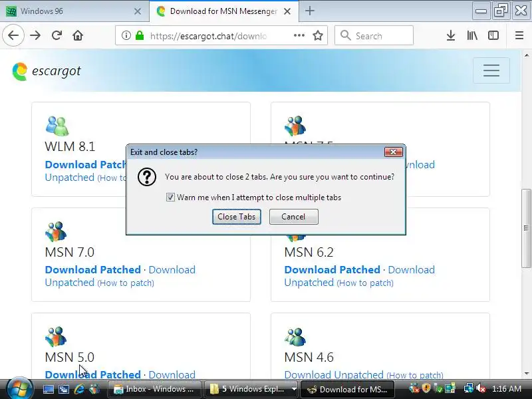
Task: Open the browser home page
Action: [x=78, y=35]
